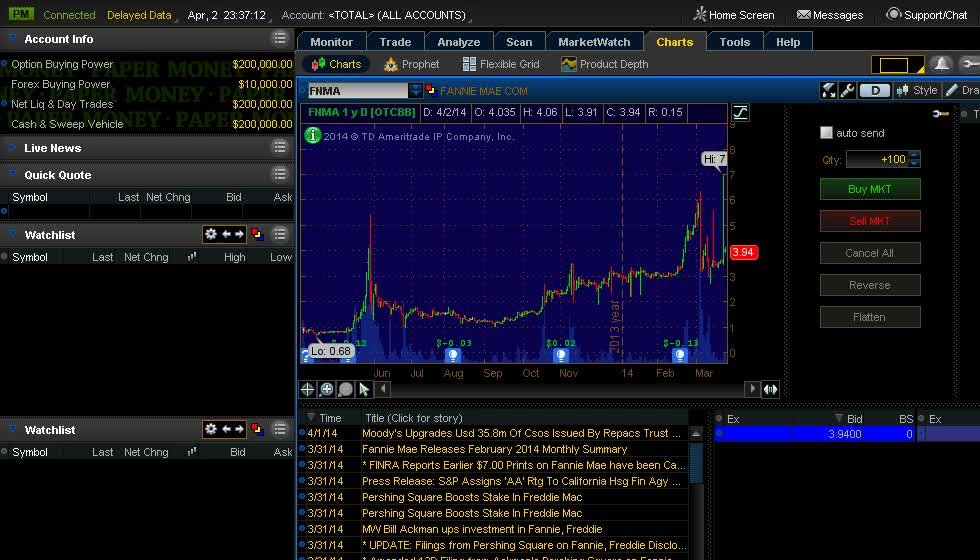Open 'Fannie Mae Releases February 2014 Monthly Summary' story
The image size is (980, 560).
click(494, 449)
